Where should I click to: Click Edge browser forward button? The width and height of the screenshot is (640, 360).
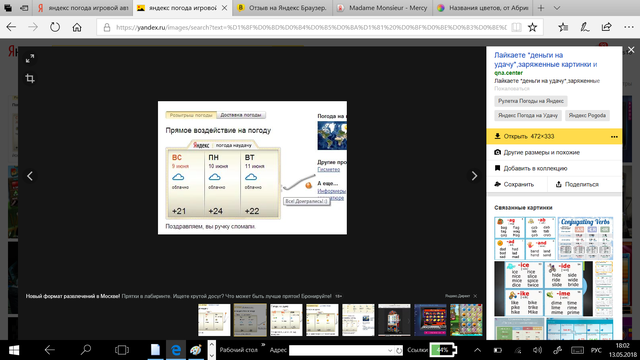[x=33, y=27]
